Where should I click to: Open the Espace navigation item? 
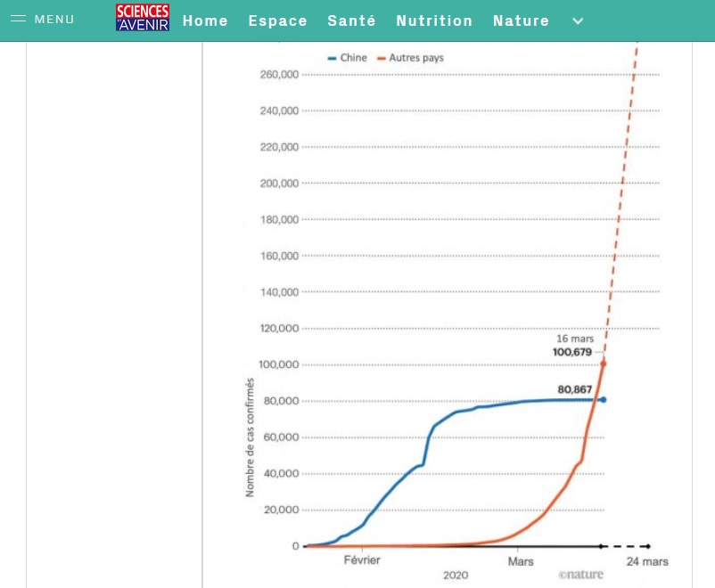pyautogui.click(x=277, y=20)
